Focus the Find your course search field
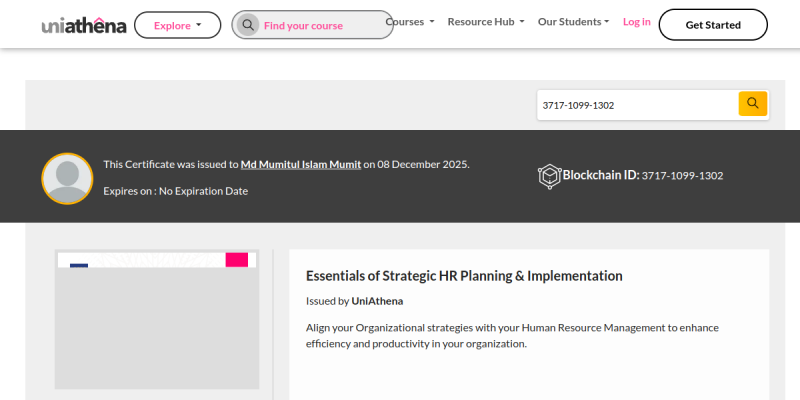800x400 pixels. [312, 25]
